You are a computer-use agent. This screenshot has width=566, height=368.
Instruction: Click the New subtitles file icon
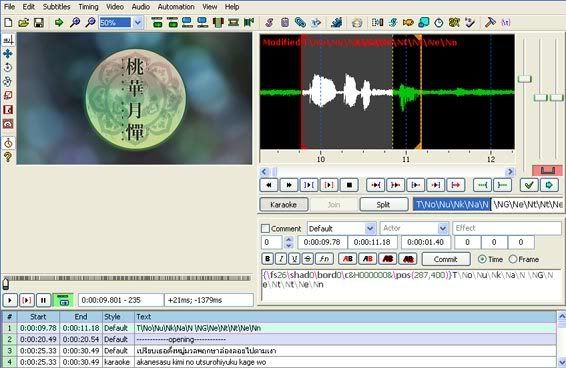coord(8,23)
